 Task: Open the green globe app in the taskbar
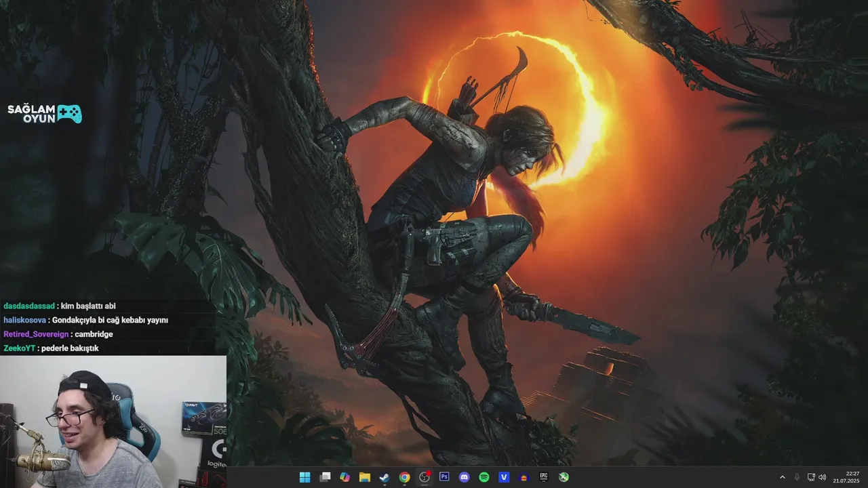click(564, 477)
